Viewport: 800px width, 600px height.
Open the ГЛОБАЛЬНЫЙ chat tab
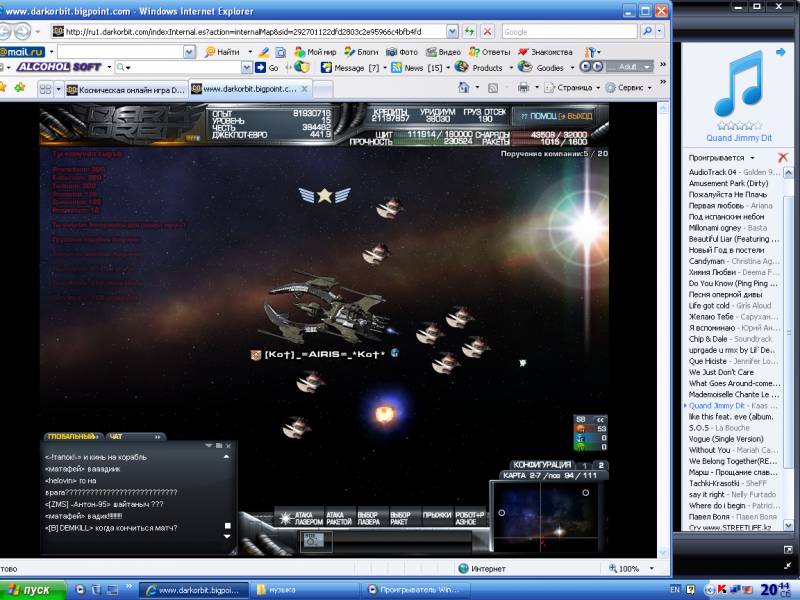coord(73,436)
